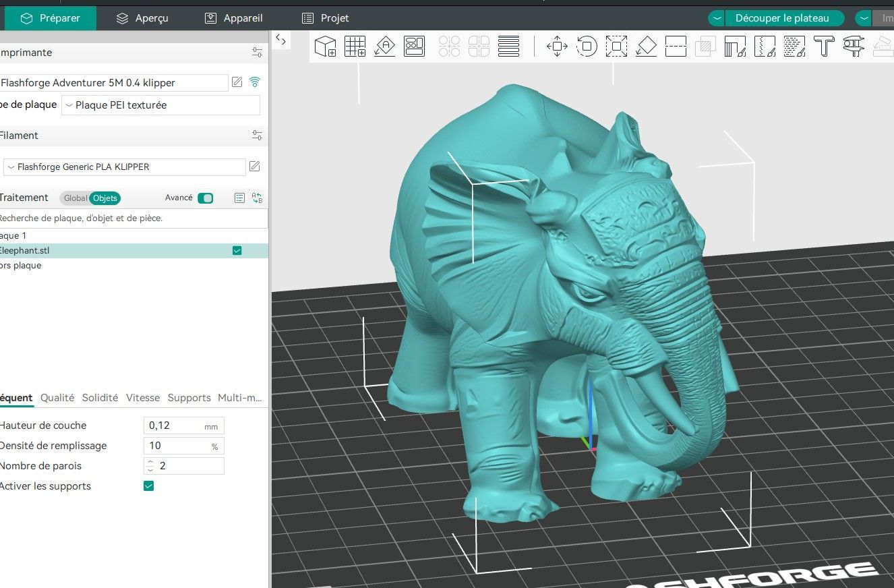Viewport: 894px width, 588px height.
Task: Switch processing scope to Global
Action: (76, 198)
